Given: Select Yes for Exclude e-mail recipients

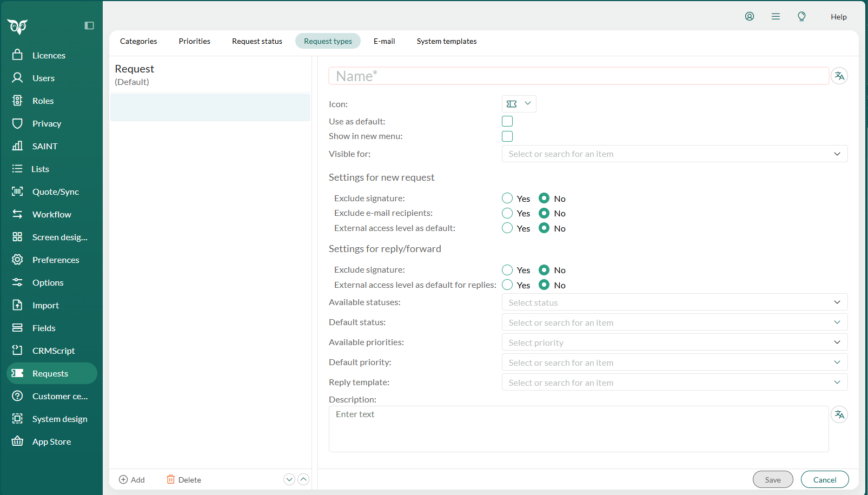Looking at the screenshot, I should [x=507, y=213].
